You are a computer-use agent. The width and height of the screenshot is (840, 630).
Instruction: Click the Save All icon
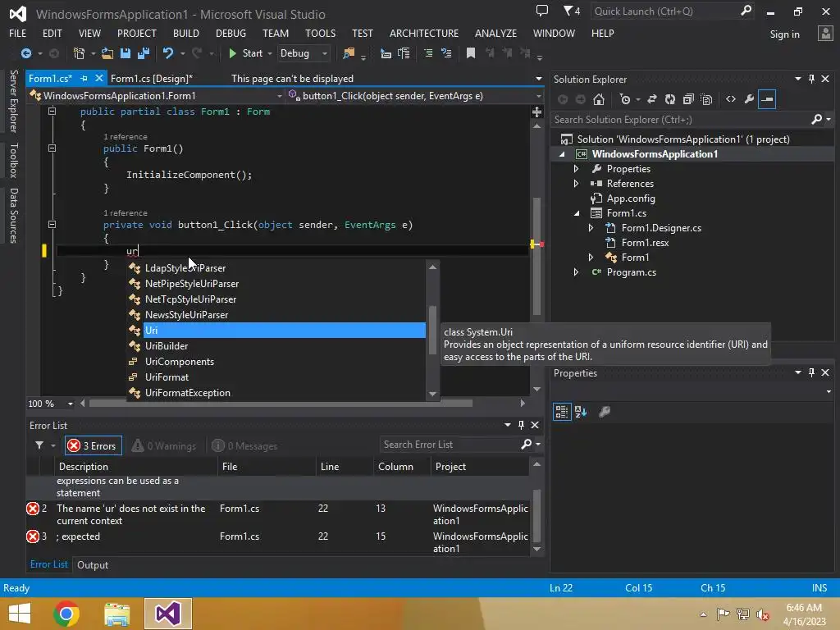click(143, 53)
